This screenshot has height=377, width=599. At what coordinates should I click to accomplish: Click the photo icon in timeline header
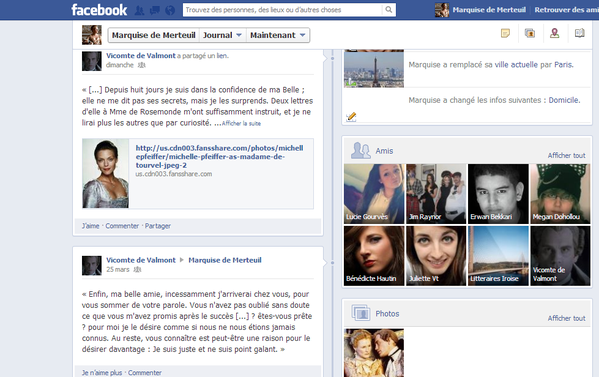point(530,34)
